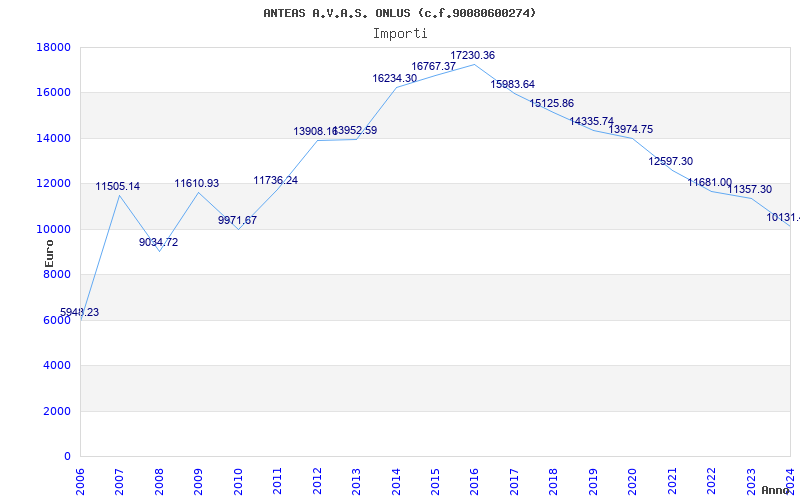Image resolution: width=800 pixels, height=500 pixels.
Task: Click the x-axis year 2019
Action: 593,481
